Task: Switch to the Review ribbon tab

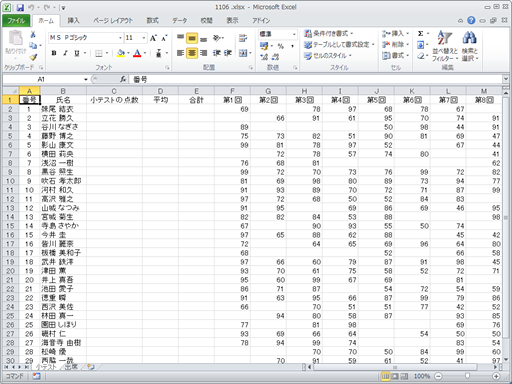Action: click(x=206, y=21)
